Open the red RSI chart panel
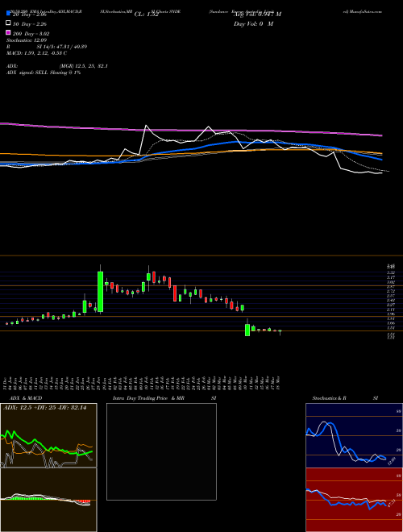This screenshot has width=403, height=532. [x=354, y=500]
